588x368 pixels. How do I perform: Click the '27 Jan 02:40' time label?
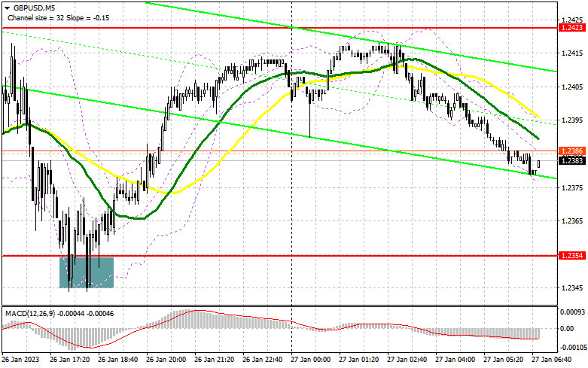tap(407, 360)
